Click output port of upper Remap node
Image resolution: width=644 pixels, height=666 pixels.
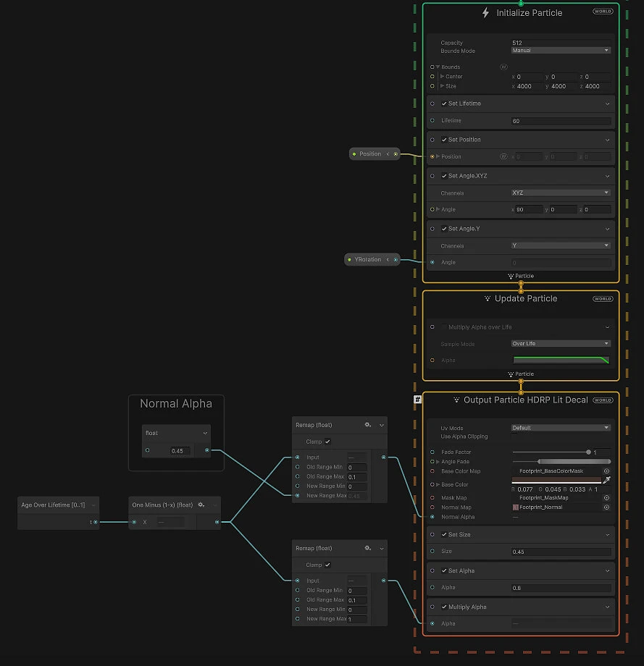point(383,458)
